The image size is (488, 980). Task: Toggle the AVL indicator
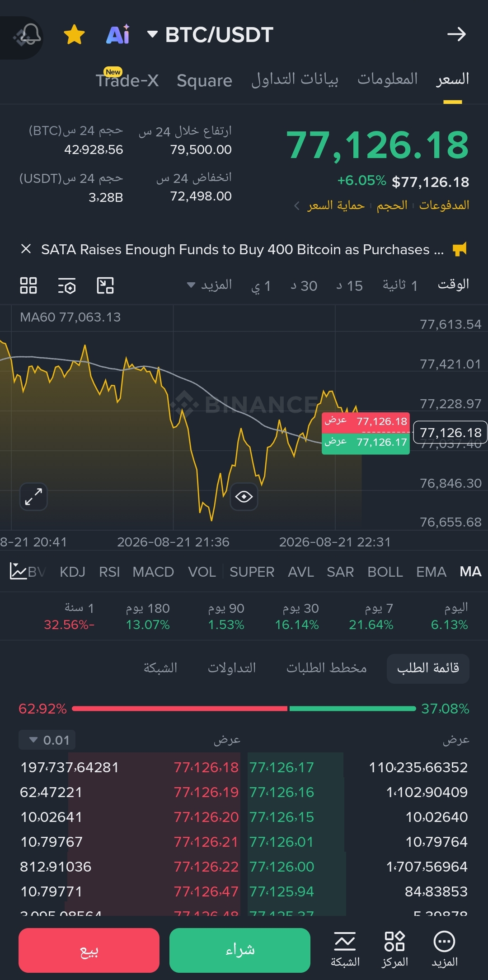pos(301,572)
